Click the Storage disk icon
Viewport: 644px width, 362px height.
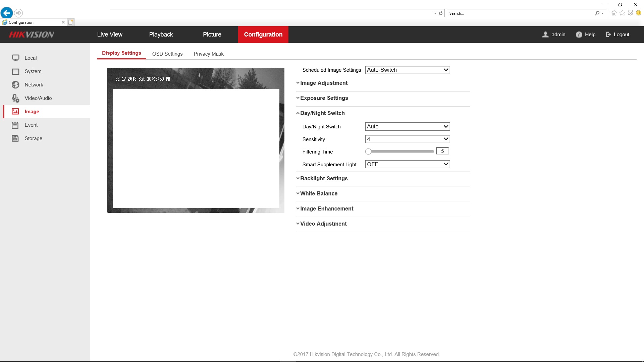pos(15,138)
